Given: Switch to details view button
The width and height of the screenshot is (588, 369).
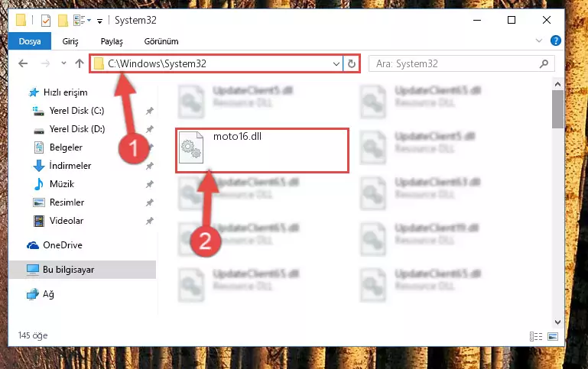Looking at the screenshot, I should click(x=536, y=336).
